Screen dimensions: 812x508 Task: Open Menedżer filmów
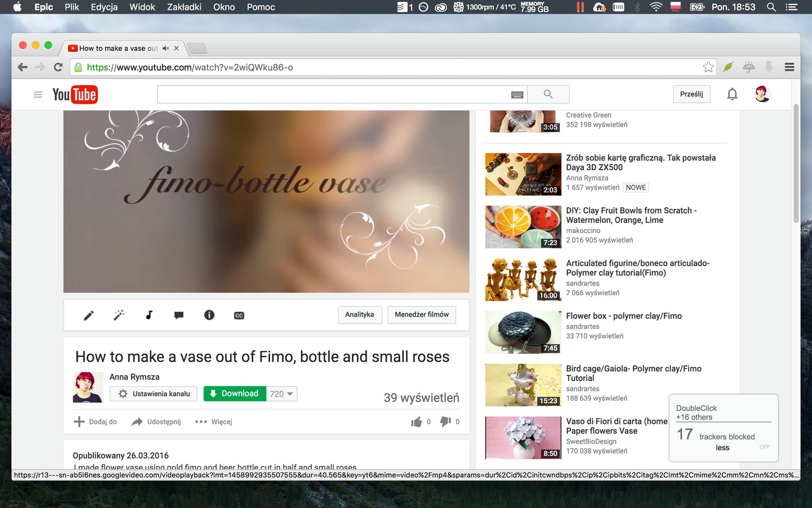click(422, 315)
